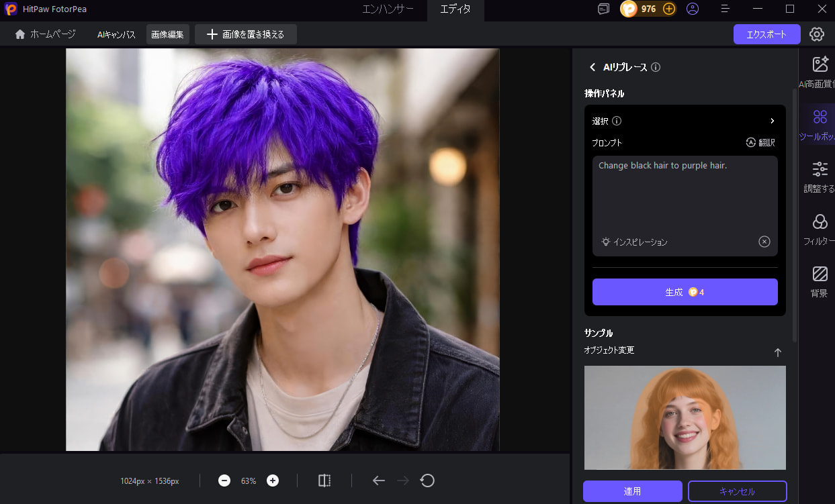
Task: Select the orange-haired sample thumbnail
Action: [x=685, y=417]
